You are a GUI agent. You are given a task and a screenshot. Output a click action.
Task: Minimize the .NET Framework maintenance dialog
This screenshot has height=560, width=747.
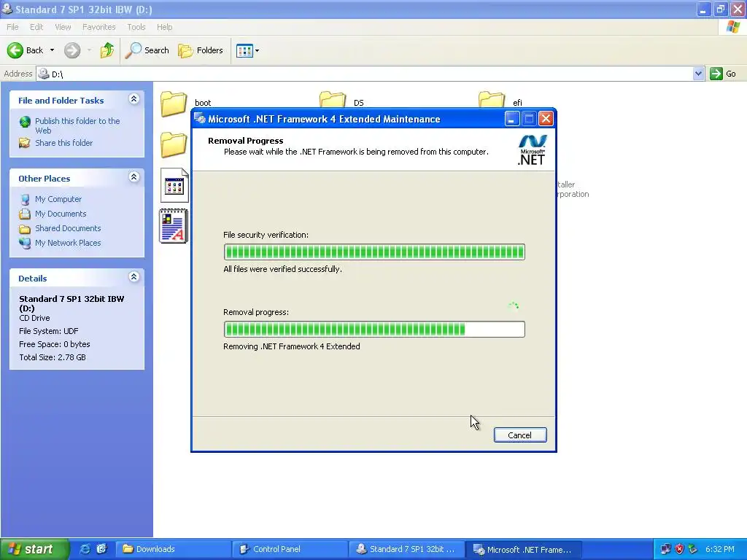pos(511,119)
